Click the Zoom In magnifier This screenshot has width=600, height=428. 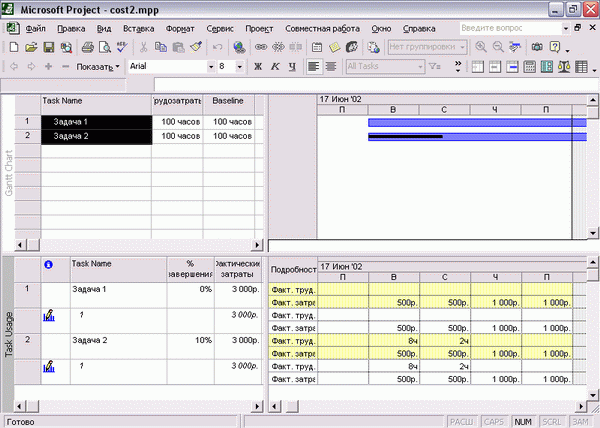[481, 47]
